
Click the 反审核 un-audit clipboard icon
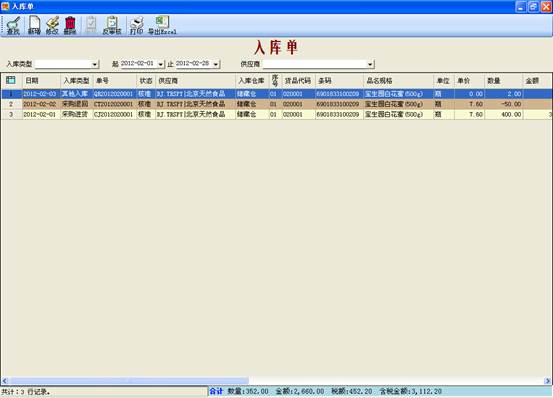click(112, 25)
